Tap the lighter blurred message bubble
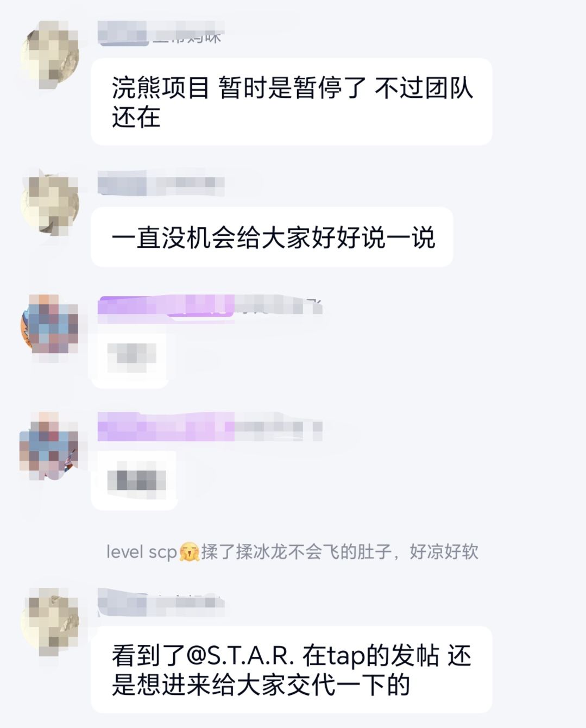Image resolution: width=586 pixels, height=728 pixels. pyautogui.click(x=129, y=357)
